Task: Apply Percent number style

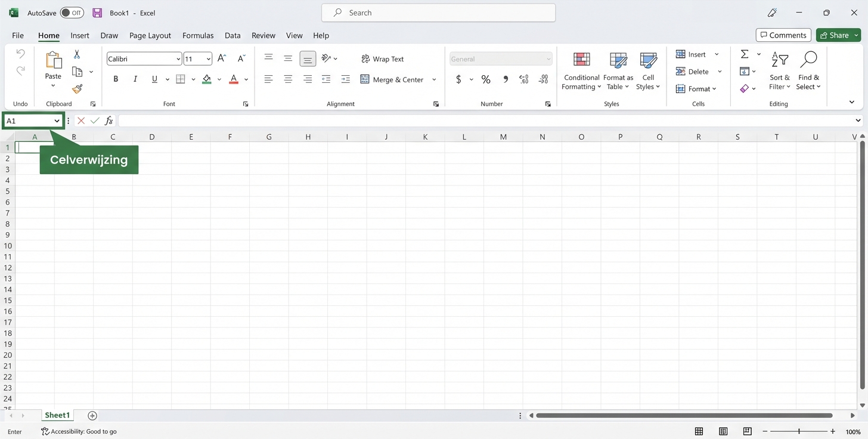Action: (x=485, y=79)
